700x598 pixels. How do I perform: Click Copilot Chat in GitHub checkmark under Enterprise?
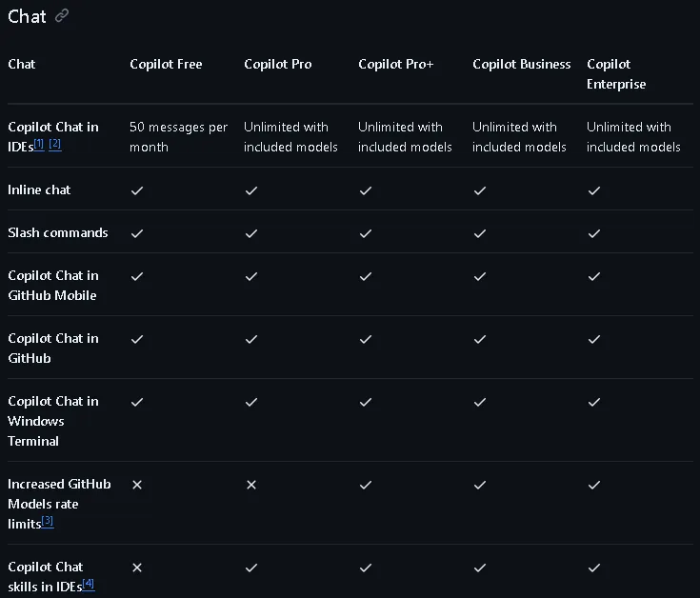(594, 339)
